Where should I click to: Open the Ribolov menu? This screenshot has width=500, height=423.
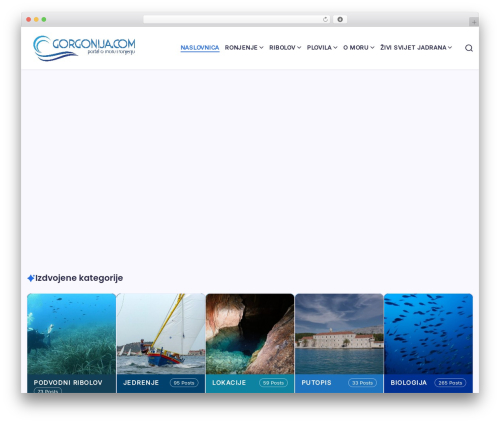tap(282, 48)
